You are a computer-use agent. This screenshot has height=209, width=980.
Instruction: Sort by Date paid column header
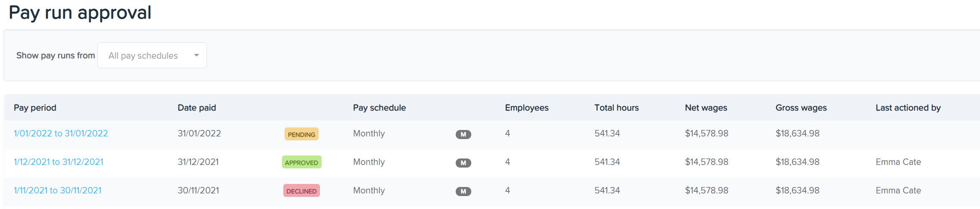[x=197, y=108]
